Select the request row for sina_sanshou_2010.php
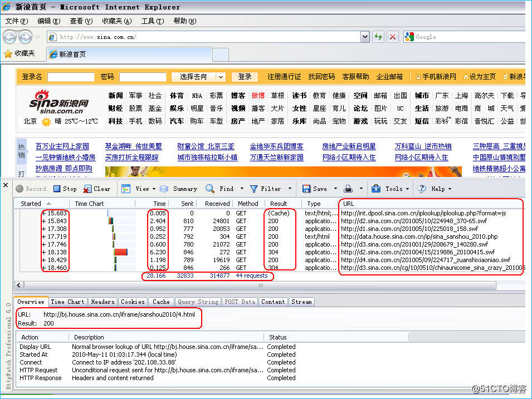The height and width of the screenshot is (399, 532). [x=271, y=237]
